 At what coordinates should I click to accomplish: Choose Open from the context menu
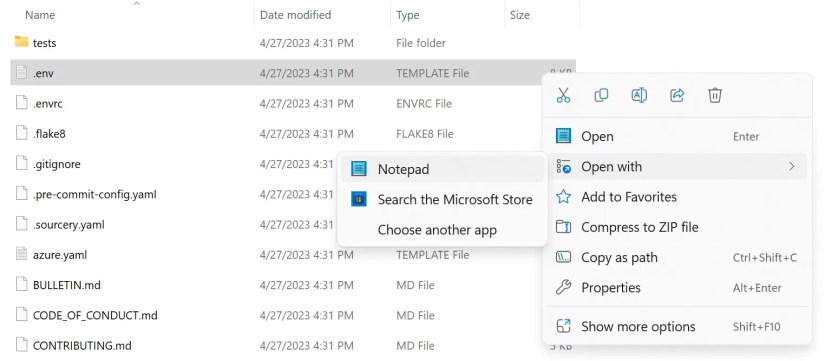pos(677,136)
